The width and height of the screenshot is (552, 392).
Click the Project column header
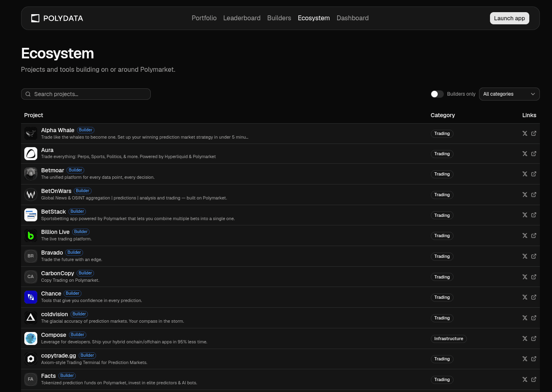coord(34,115)
